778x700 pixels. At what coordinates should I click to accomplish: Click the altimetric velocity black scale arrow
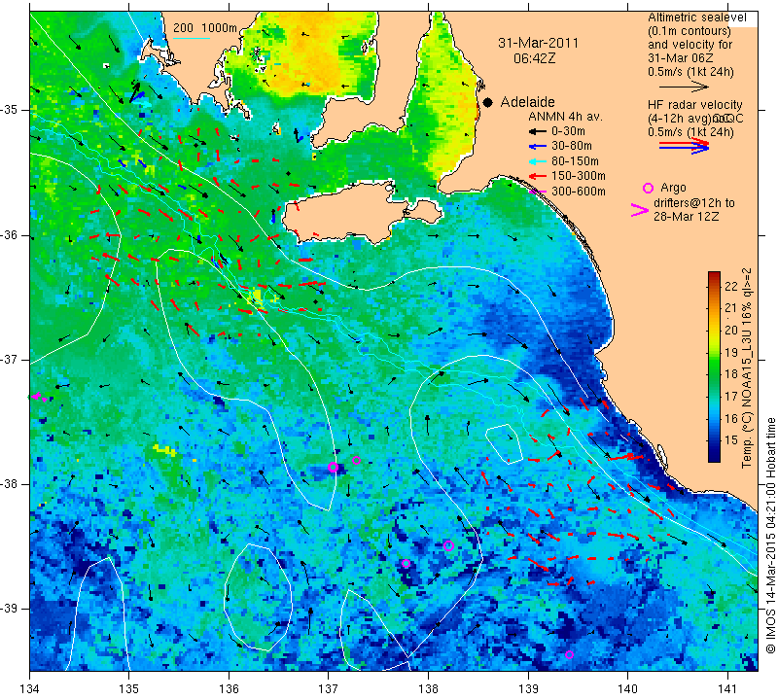pos(684,87)
